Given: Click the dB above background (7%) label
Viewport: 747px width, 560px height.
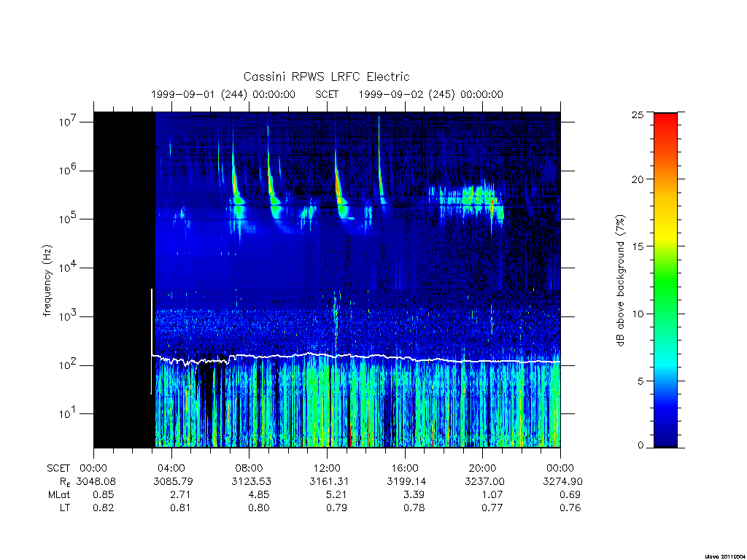Looking at the screenshot, I should coord(620,281).
